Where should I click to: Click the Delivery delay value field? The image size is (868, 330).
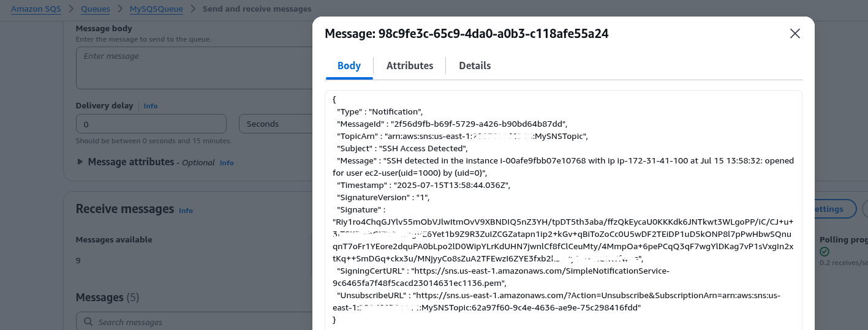(x=153, y=124)
